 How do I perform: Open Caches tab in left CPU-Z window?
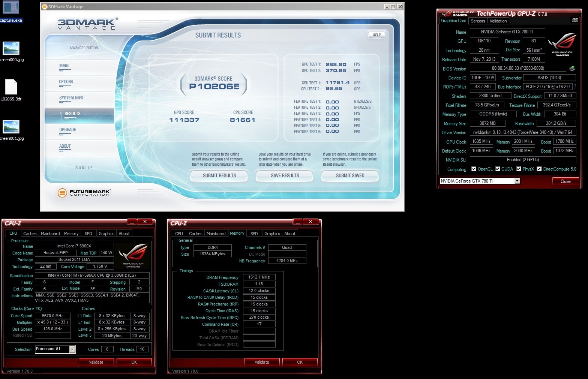[30, 234]
